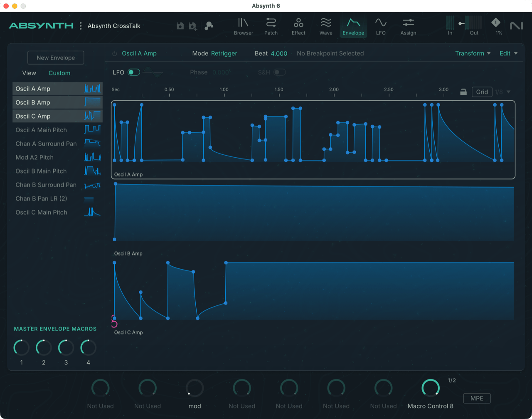Select the Custom view tab

point(59,73)
